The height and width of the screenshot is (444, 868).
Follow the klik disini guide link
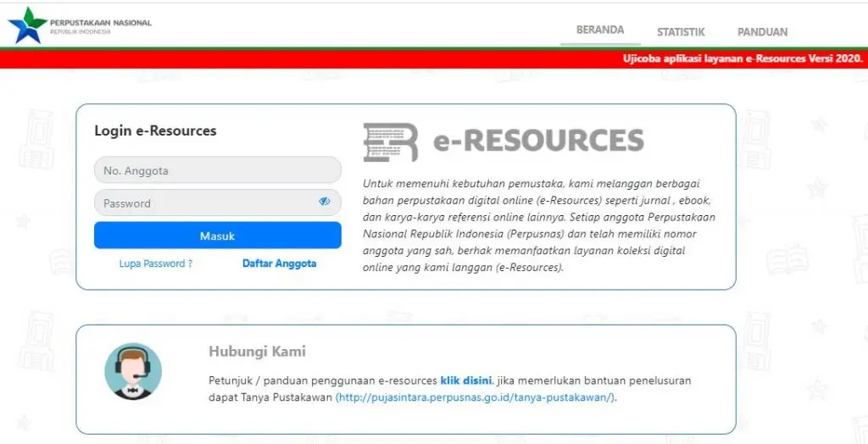click(465, 380)
